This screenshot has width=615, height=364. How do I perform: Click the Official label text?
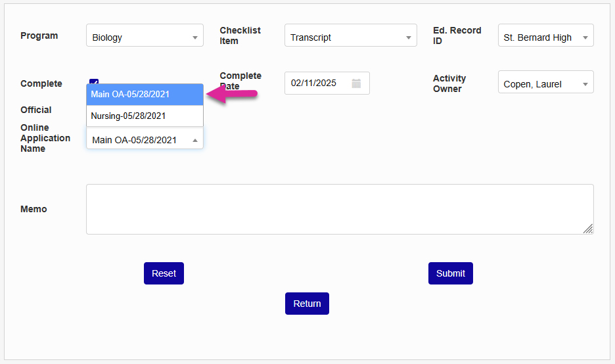click(x=36, y=110)
